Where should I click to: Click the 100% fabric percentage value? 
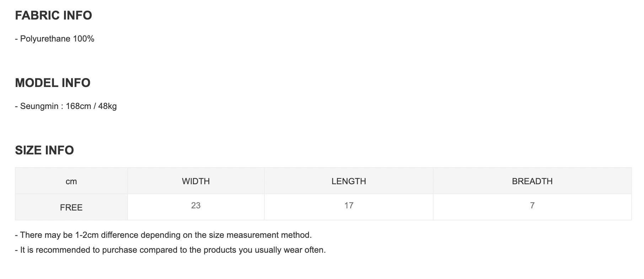(x=84, y=39)
